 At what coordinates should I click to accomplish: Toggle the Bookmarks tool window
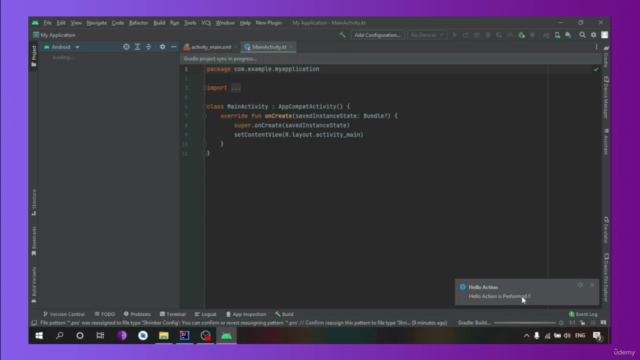pyautogui.click(x=34, y=241)
